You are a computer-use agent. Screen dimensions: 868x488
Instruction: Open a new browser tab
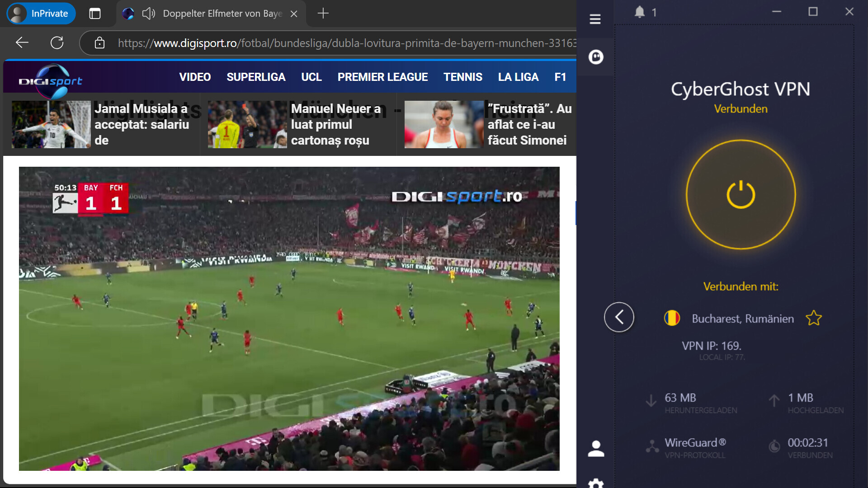click(x=323, y=14)
